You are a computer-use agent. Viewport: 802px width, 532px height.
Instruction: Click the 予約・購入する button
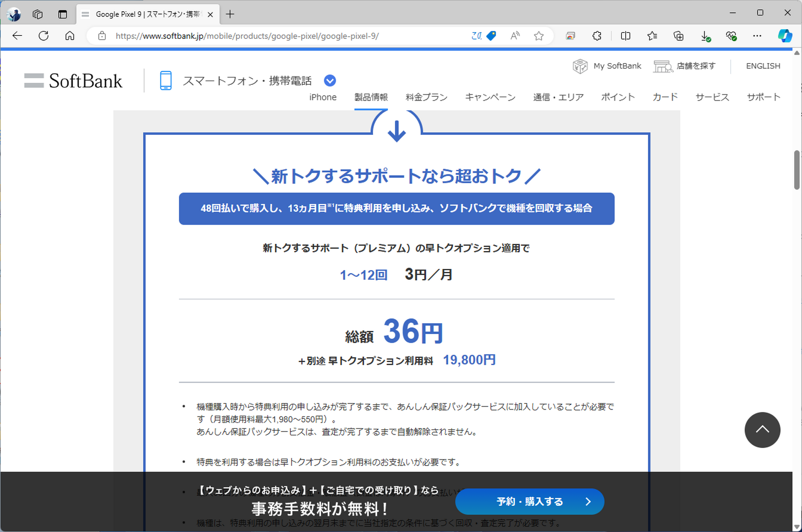[x=530, y=502]
